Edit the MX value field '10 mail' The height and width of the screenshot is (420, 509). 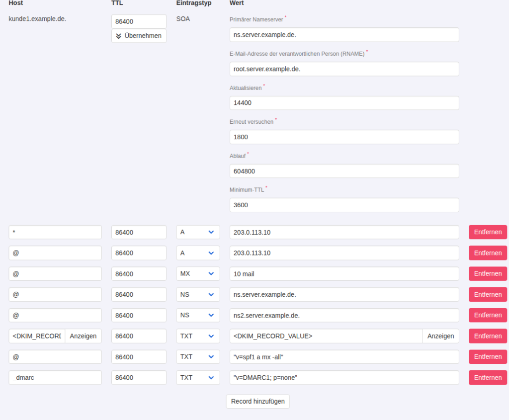pyautogui.click(x=344, y=273)
